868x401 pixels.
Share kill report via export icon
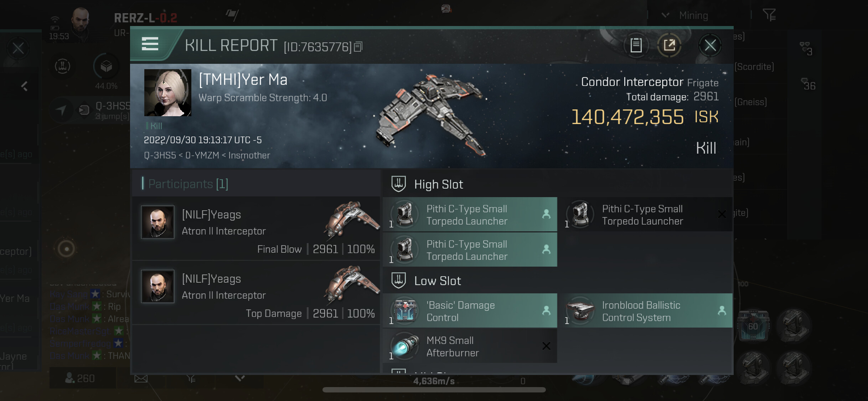(669, 45)
